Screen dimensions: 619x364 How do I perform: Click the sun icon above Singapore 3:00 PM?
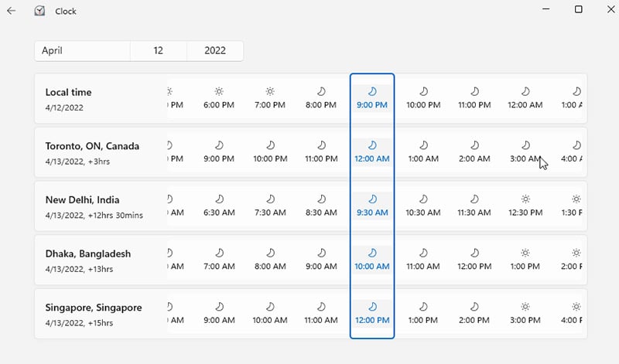(x=525, y=307)
